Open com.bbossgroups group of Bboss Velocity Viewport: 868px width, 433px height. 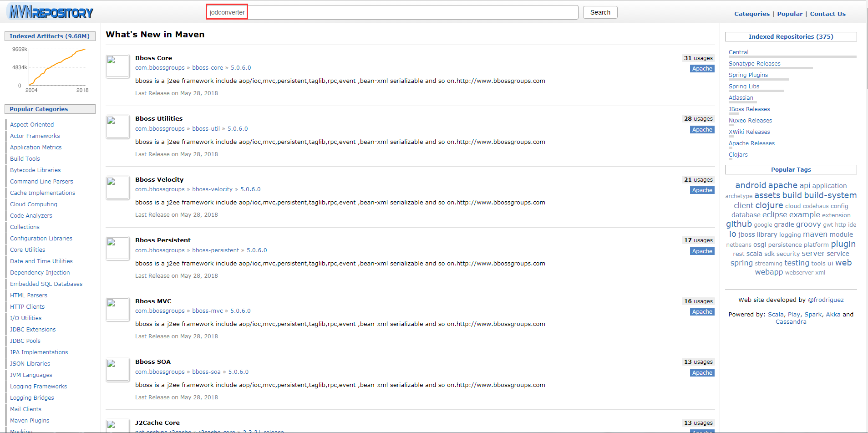tap(160, 189)
